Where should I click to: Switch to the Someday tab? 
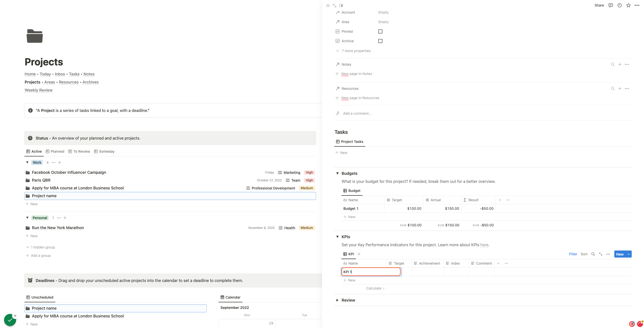point(104,151)
